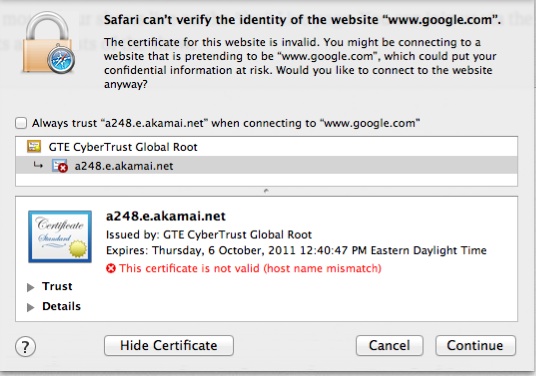This screenshot has height=376, width=536.
Task: Click the Safari compass badge on padlock
Action: click(x=61, y=60)
